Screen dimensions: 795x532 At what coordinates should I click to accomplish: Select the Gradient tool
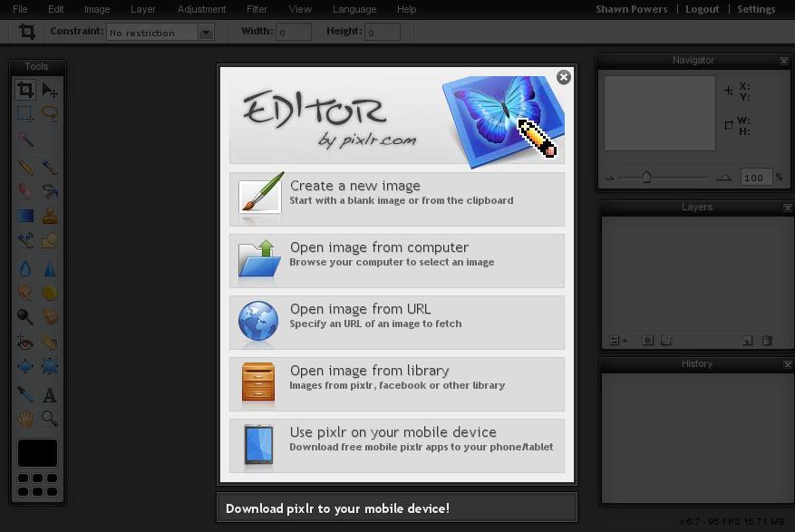pos(25,216)
